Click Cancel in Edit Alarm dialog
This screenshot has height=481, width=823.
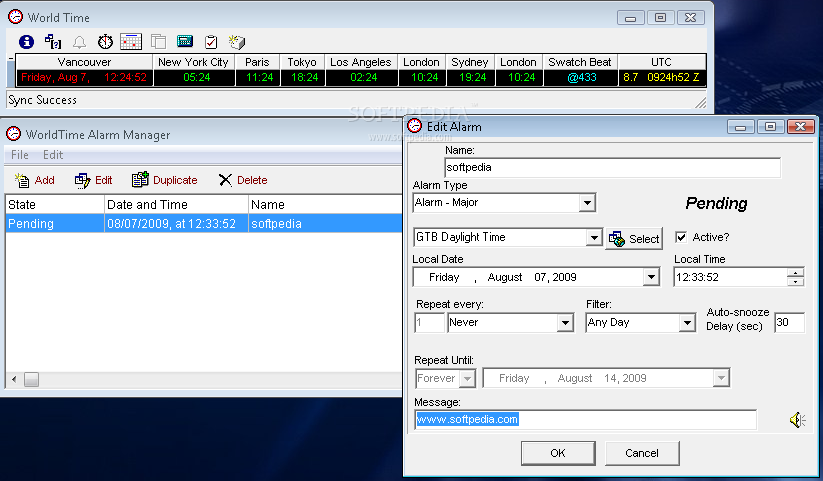[642, 453]
